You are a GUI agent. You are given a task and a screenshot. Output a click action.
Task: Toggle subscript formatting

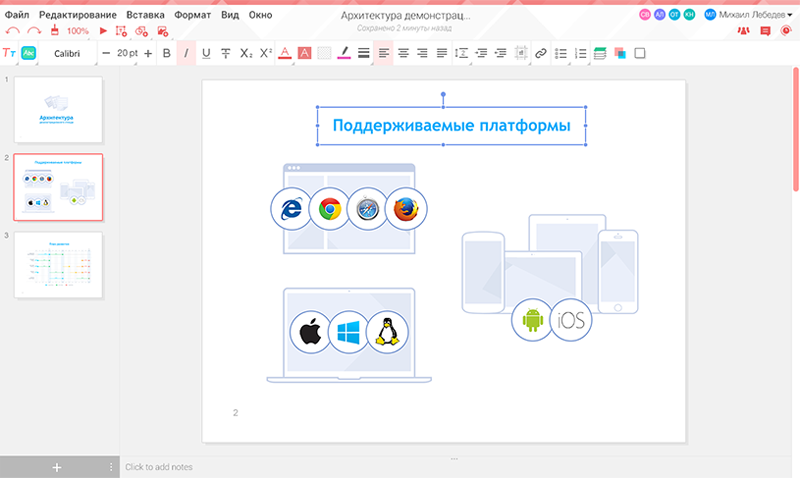tap(246, 53)
